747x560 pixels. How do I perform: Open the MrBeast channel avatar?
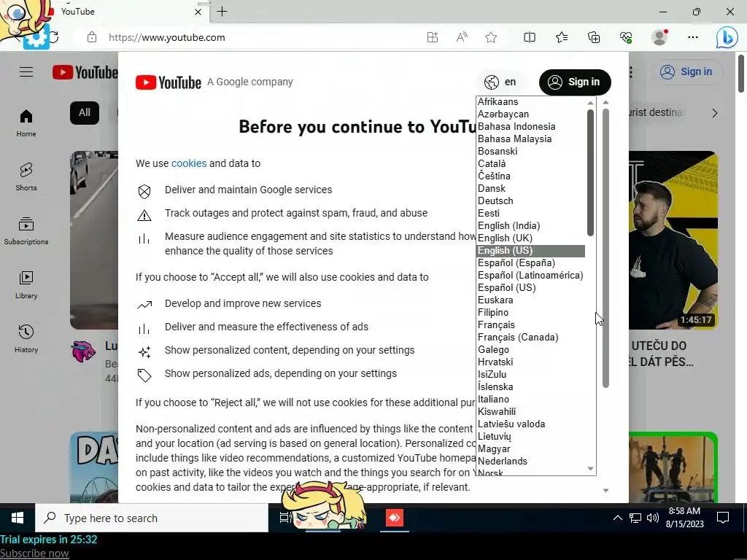pyautogui.click(x=83, y=351)
